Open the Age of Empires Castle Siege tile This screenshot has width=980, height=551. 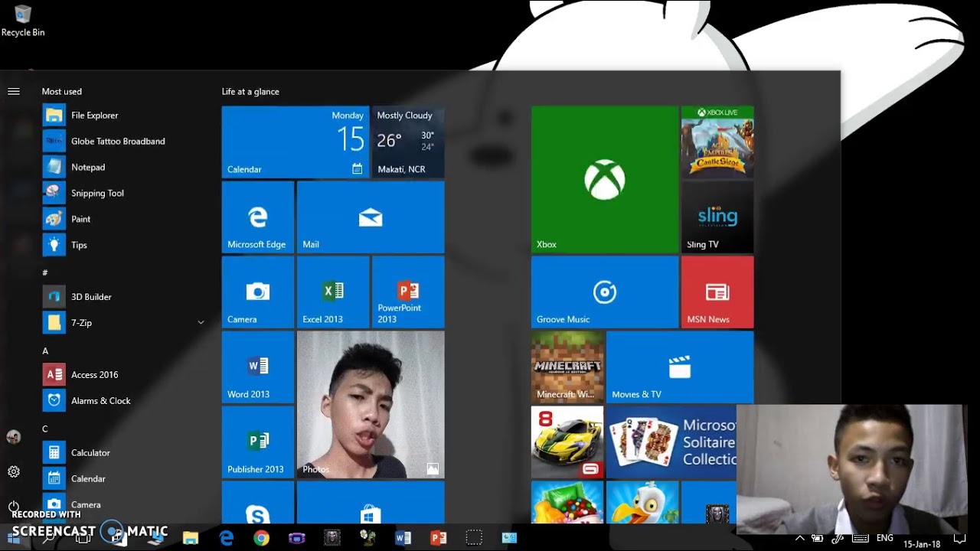(x=717, y=142)
